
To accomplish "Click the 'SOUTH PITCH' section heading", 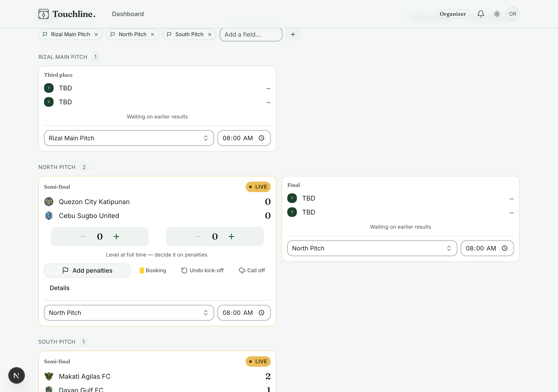I will [57, 342].
